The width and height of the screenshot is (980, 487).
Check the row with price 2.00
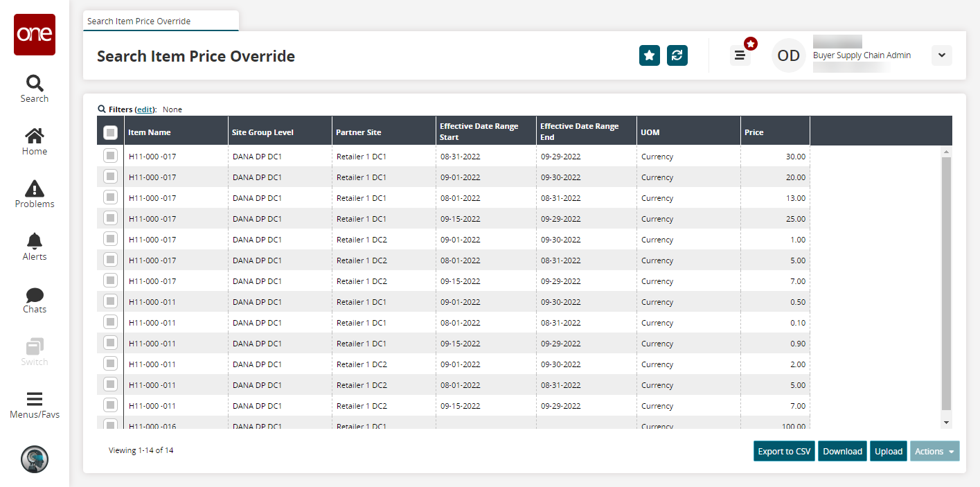(x=110, y=364)
